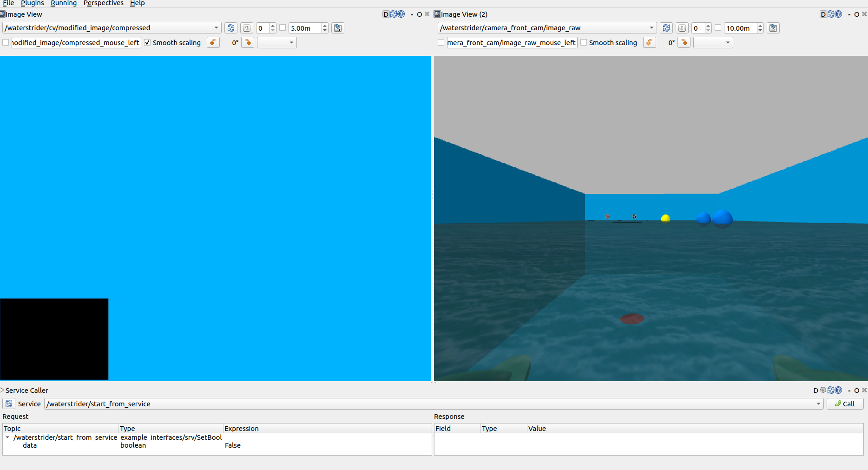This screenshot has height=470, width=868.
Task: Save image as file in Image View (2)
Action: pyautogui.click(x=773, y=28)
